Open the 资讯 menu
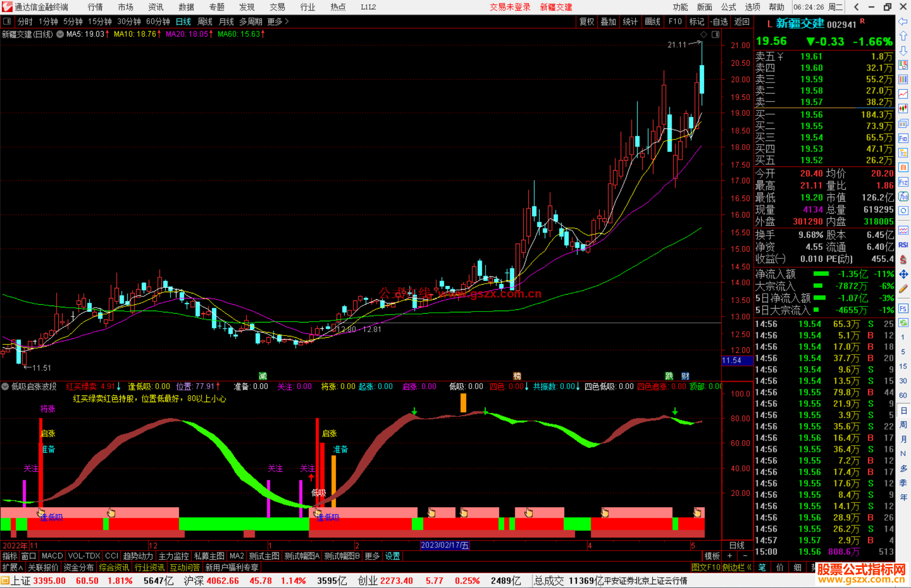This screenshot has width=911, height=588. [x=156, y=7]
